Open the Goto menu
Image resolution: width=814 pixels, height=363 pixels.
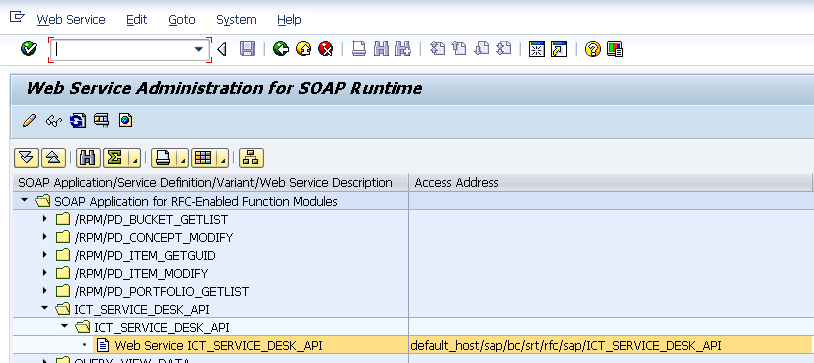182,20
